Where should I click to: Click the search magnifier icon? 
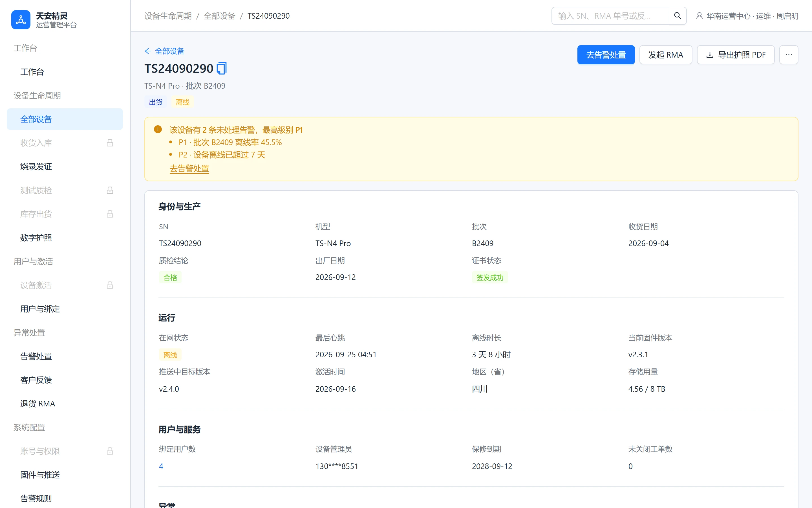coord(678,16)
